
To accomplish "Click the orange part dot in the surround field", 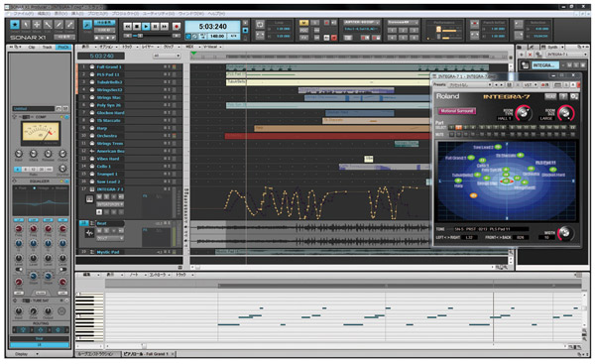I will pyautogui.click(x=473, y=195).
